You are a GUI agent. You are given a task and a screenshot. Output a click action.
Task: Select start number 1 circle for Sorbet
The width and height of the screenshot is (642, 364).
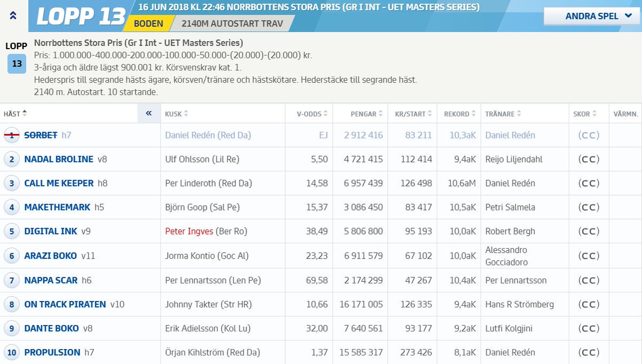12,135
